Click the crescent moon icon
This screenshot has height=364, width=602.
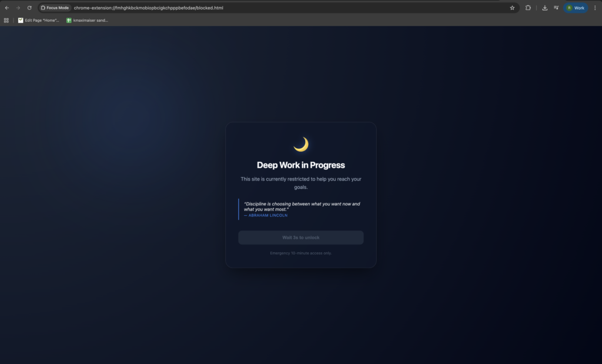pos(301,144)
